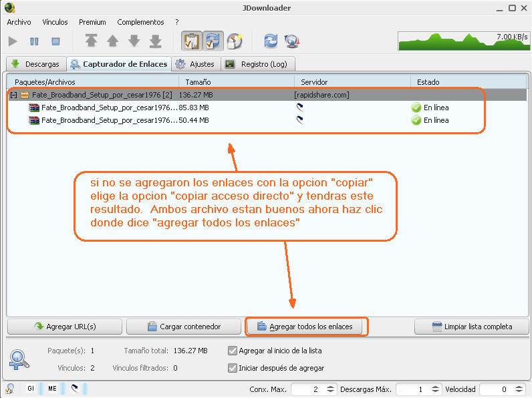Click the Conx. Max. value field
Viewport: 532px width, 398px height.
tap(308, 389)
